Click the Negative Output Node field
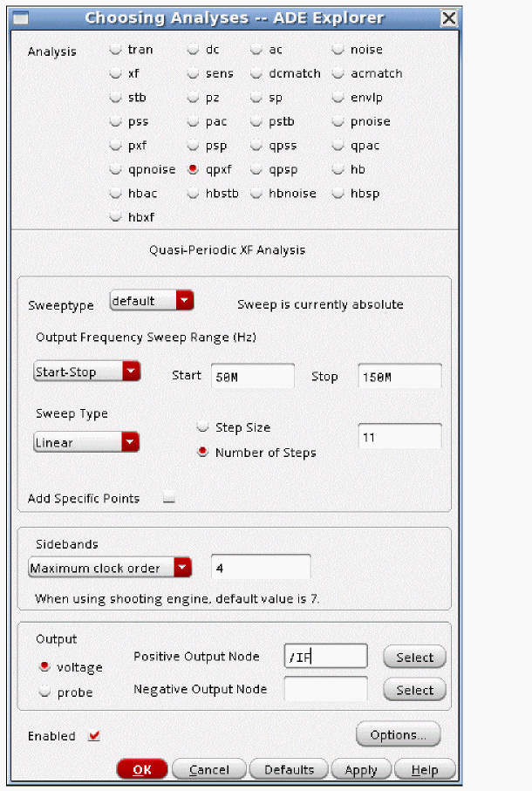Screen dimensions: 532x791 point(326,689)
